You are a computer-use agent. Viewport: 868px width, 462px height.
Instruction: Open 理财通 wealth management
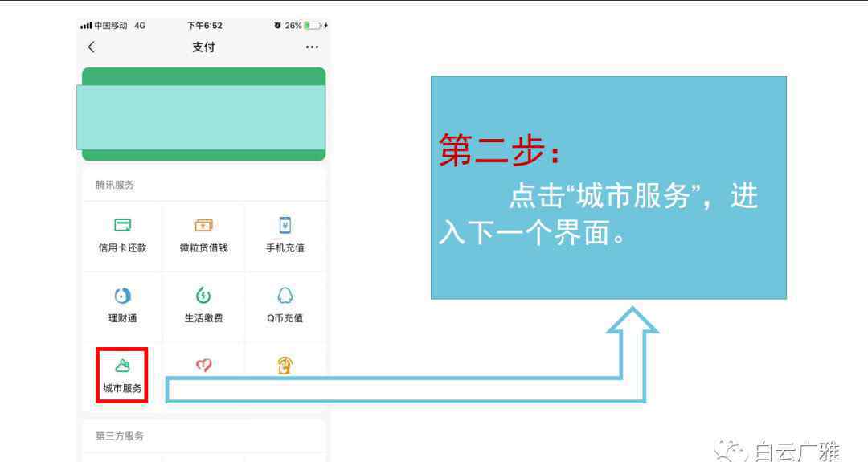(x=122, y=306)
